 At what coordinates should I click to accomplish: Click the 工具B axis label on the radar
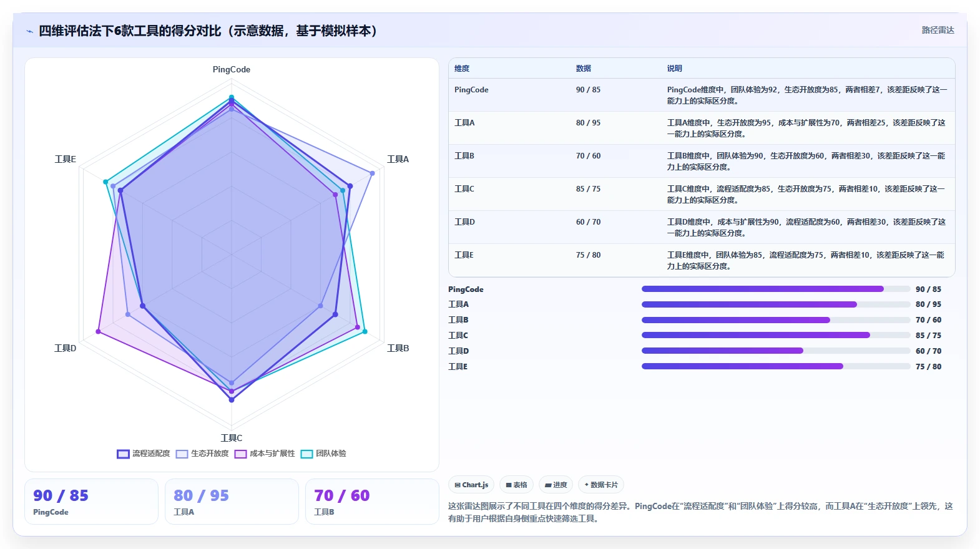pyautogui.click(x=398, y=348)
